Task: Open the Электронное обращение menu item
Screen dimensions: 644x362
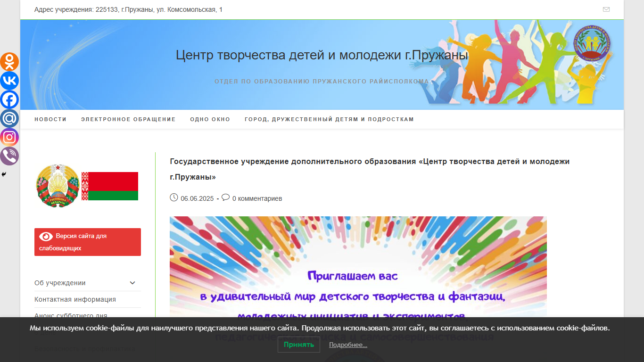Action: point(128,119)
